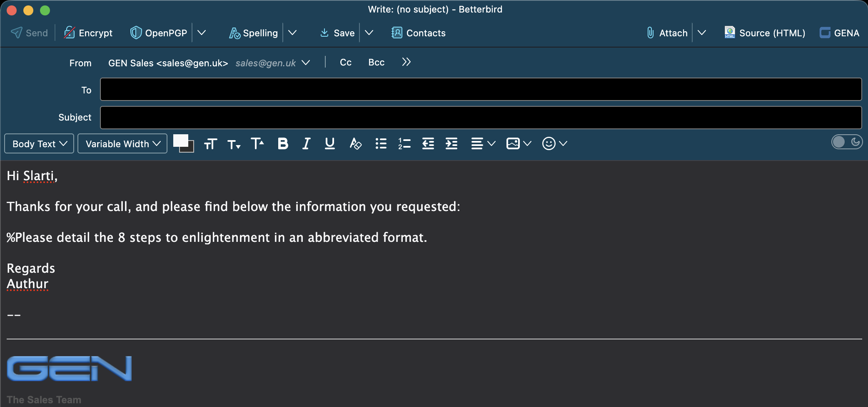The image size is (868, 407).
Task: Expand the OpenPGP dropdown arrow
Action: (x=202, y=33)
